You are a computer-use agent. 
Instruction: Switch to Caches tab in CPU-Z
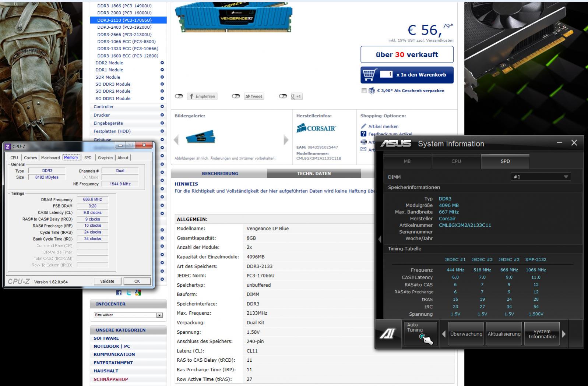coord(31,158)
